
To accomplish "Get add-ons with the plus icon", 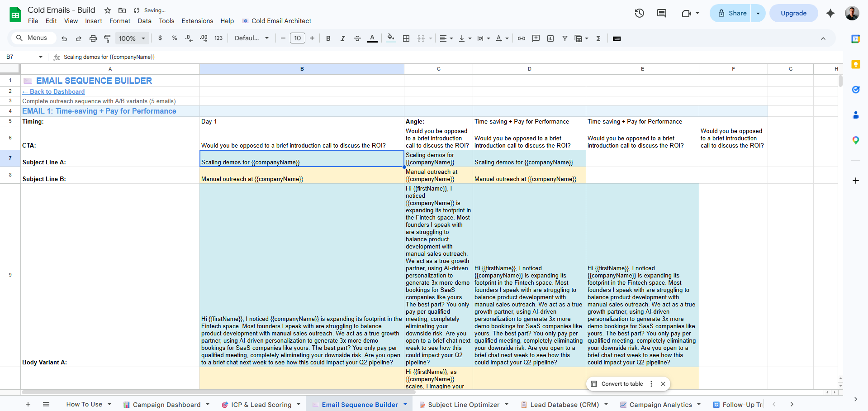I will 855,181.
